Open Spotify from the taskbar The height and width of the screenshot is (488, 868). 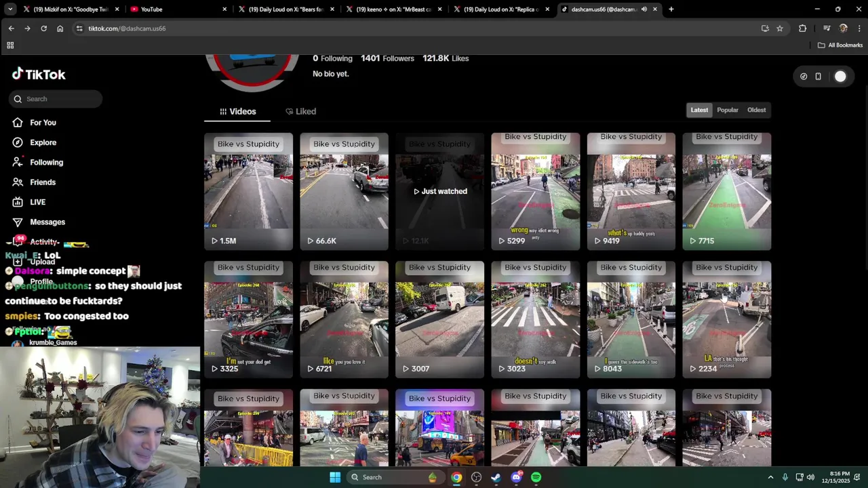[536, 477]
